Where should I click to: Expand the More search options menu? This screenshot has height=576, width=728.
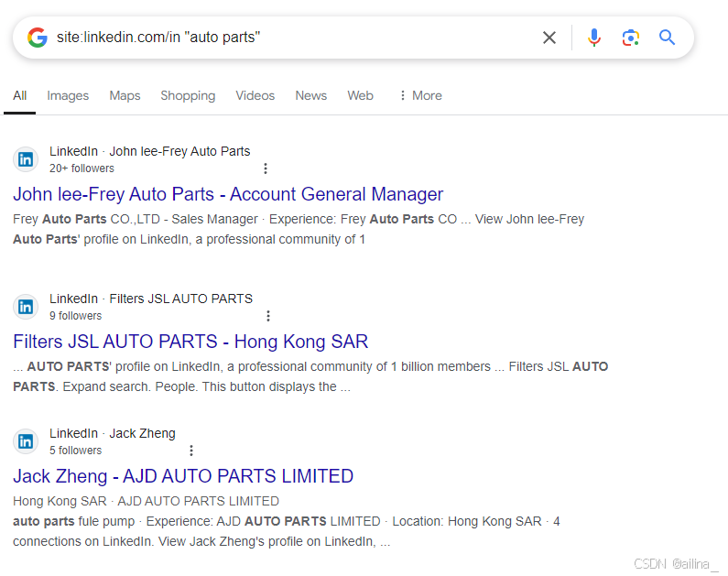tap(420, 95)
